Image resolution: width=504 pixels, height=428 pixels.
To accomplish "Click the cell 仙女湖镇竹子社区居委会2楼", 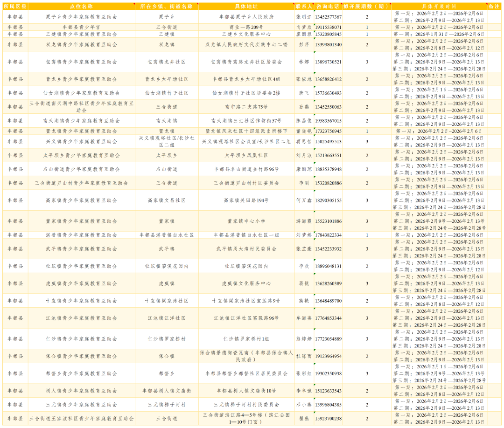I will pyautogui.click(x=246, y=93).
